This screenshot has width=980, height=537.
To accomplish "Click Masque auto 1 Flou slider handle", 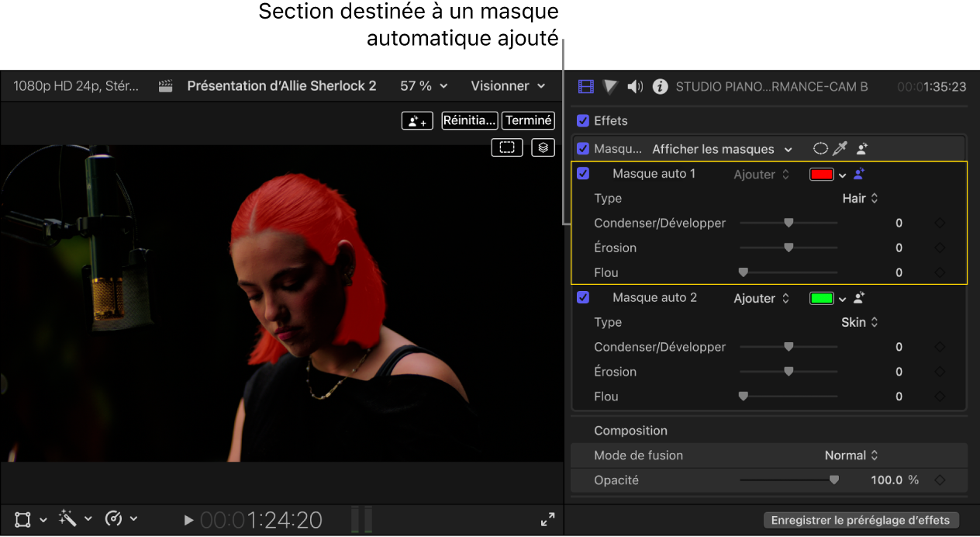I will tap(743, 272).
